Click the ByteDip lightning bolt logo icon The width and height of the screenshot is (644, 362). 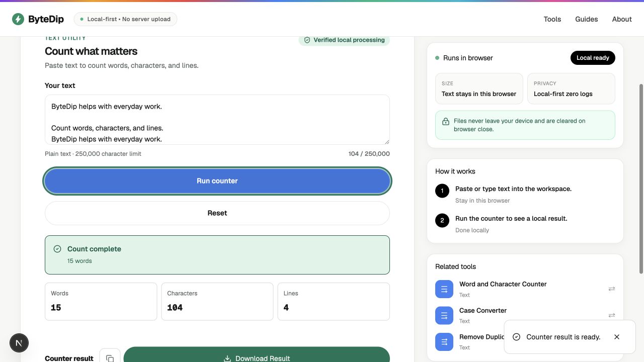point(18,19)
